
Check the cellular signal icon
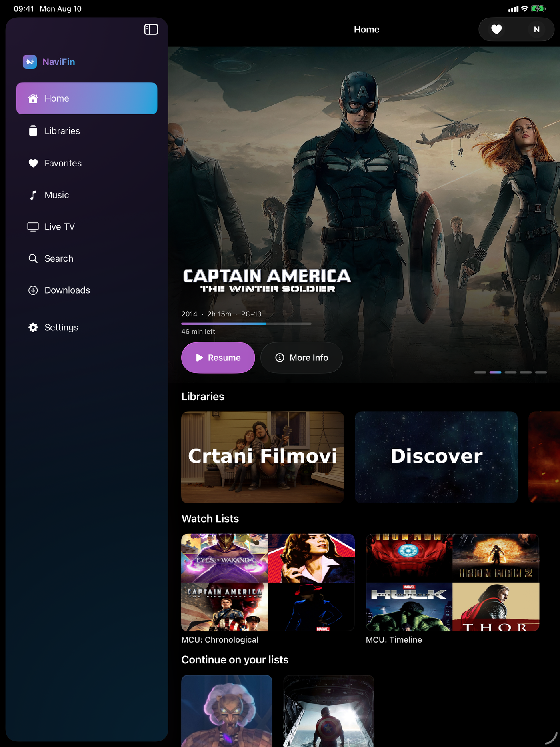coord(513,9)
